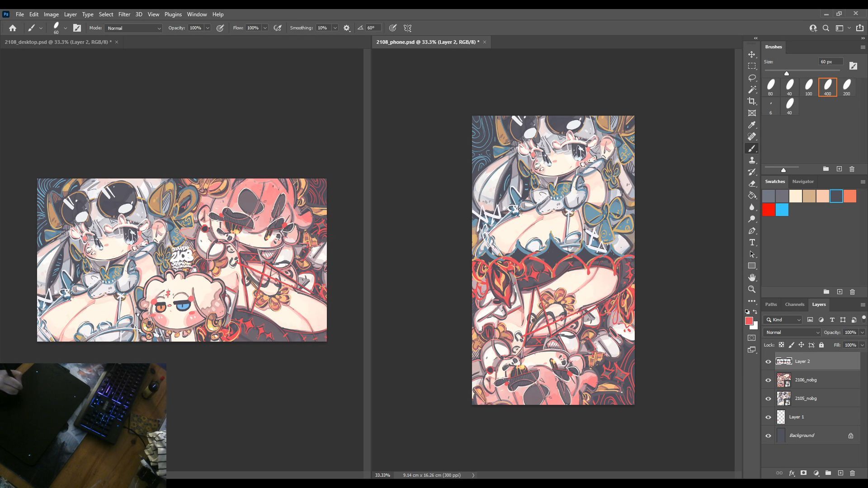Switch to the Channels tab
This screenshot has height=488, width=868.
pos(794,304)
